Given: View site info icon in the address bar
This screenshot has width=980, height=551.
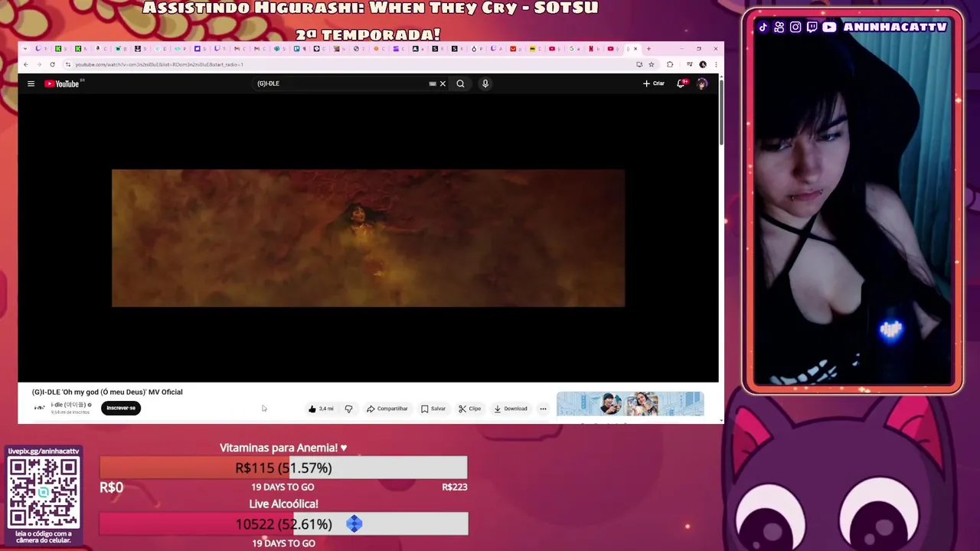Looking at the screenshot, I should (68, 64).
